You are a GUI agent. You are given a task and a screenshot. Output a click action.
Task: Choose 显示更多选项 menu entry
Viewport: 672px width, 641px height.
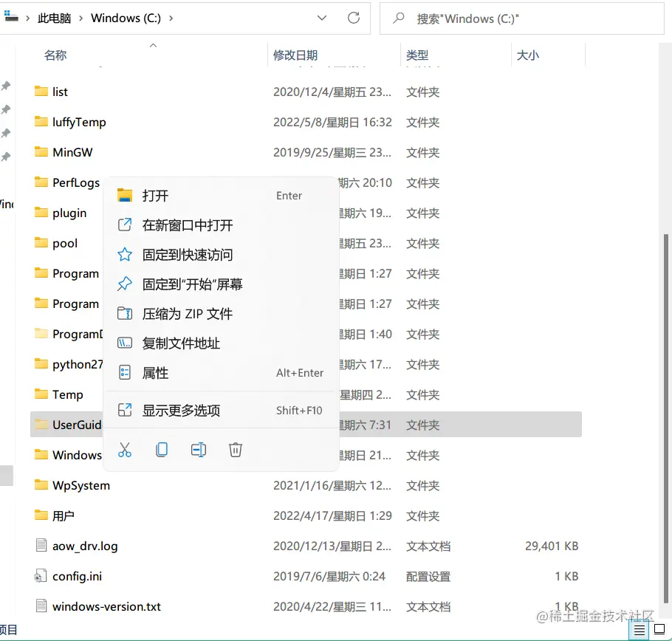pyautogui.click(x=221, y=411)
